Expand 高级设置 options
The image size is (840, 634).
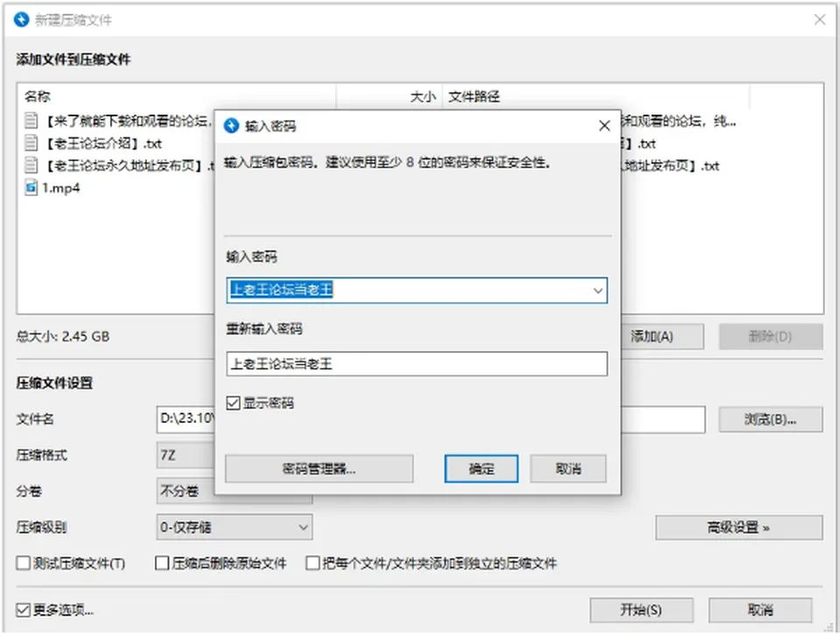pos(738,528)
